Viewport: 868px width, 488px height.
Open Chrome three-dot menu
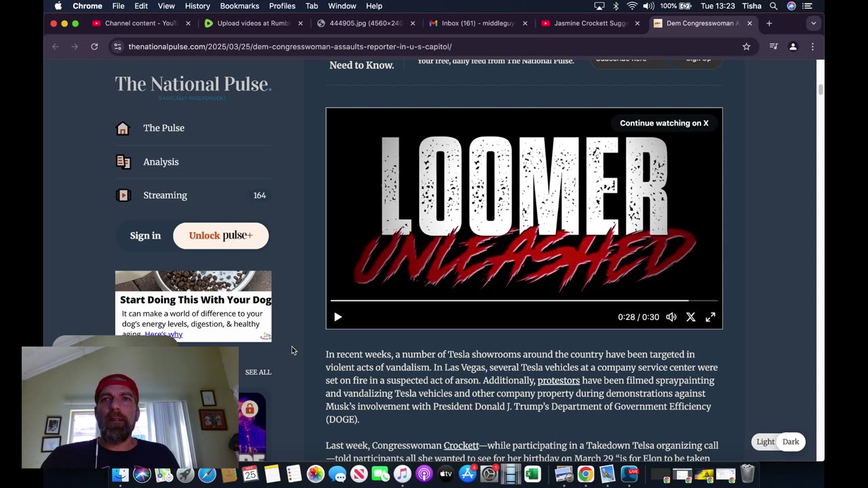click(x=812, y=47)
